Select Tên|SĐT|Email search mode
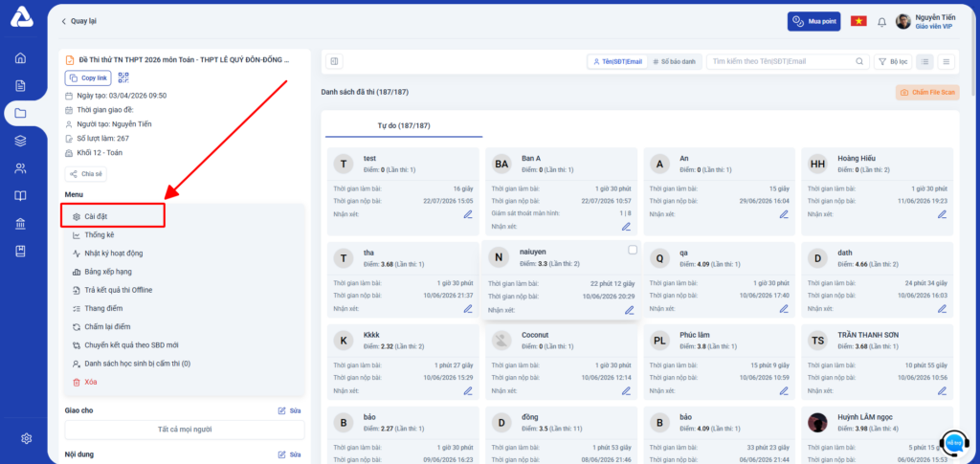Image resolution: width=980 pixels, height=464 pixels. coord(616,61)
